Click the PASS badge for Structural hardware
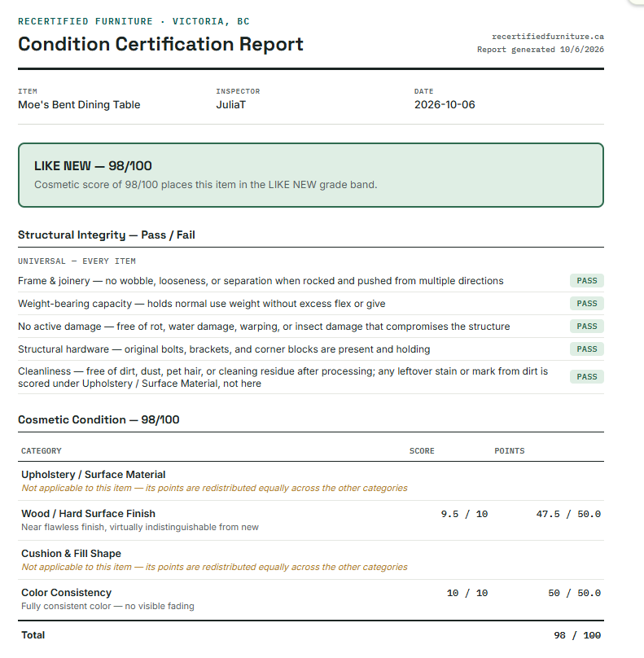 click(x=586, y=349)
